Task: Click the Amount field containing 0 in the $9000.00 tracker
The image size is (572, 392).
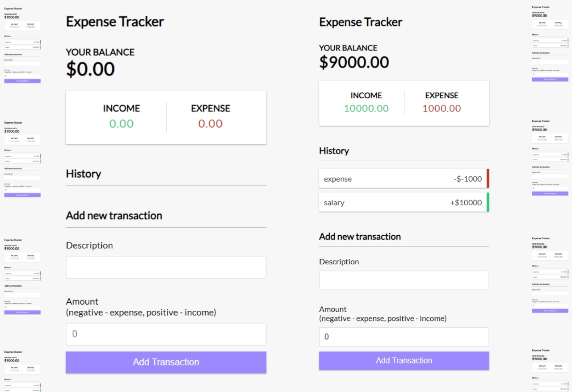Action: (404, 337)
